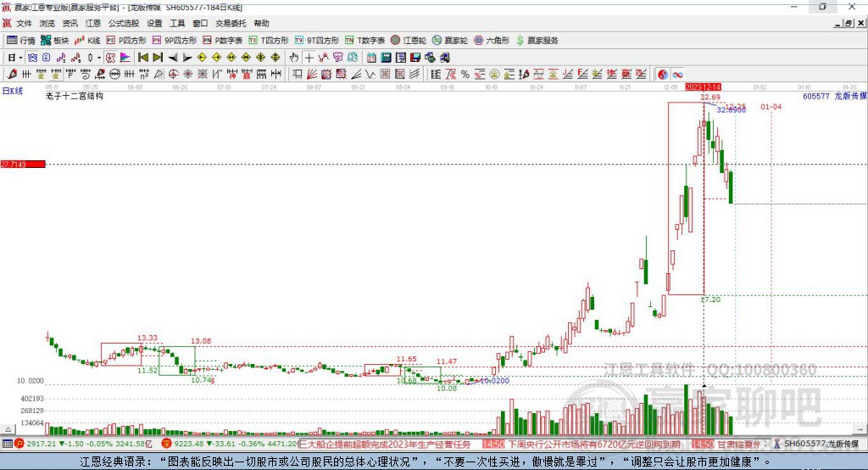The height and width of the screenshot is (470, 868).
Task: Select the angle fan lines tool
Action: [x=312, y=74]
